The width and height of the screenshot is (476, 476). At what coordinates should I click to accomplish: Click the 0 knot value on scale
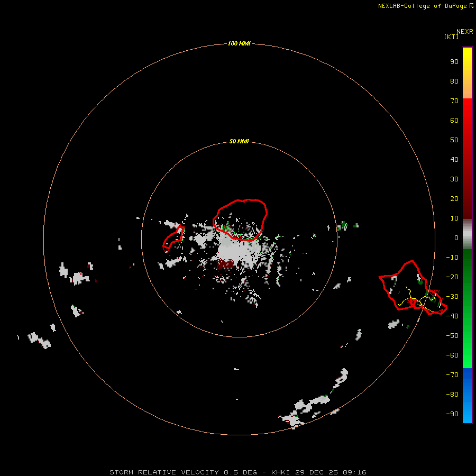[456, 238]
